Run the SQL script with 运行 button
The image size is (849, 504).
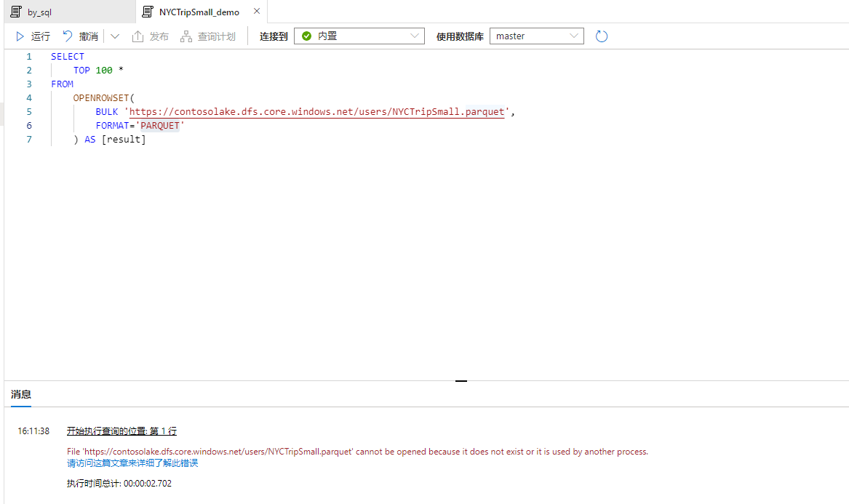33,36
